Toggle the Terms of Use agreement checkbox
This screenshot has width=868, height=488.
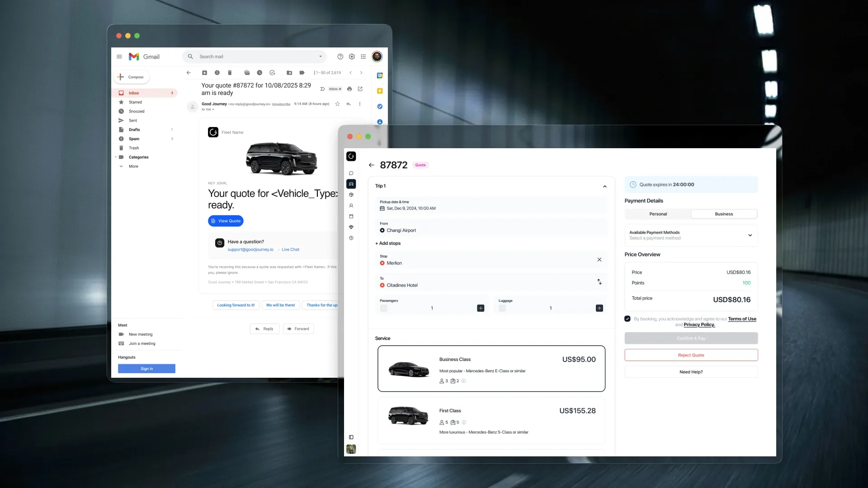click(x=627, y=319)
